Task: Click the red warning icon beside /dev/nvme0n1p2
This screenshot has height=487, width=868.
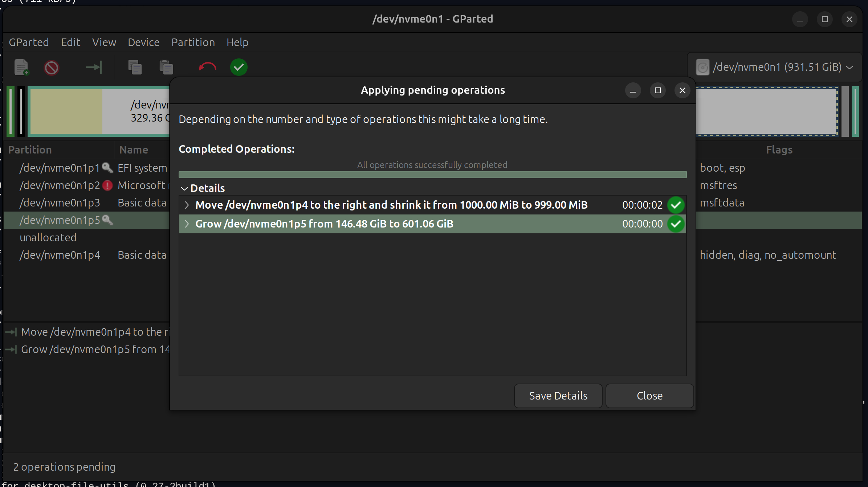Action: pos(107,185)
